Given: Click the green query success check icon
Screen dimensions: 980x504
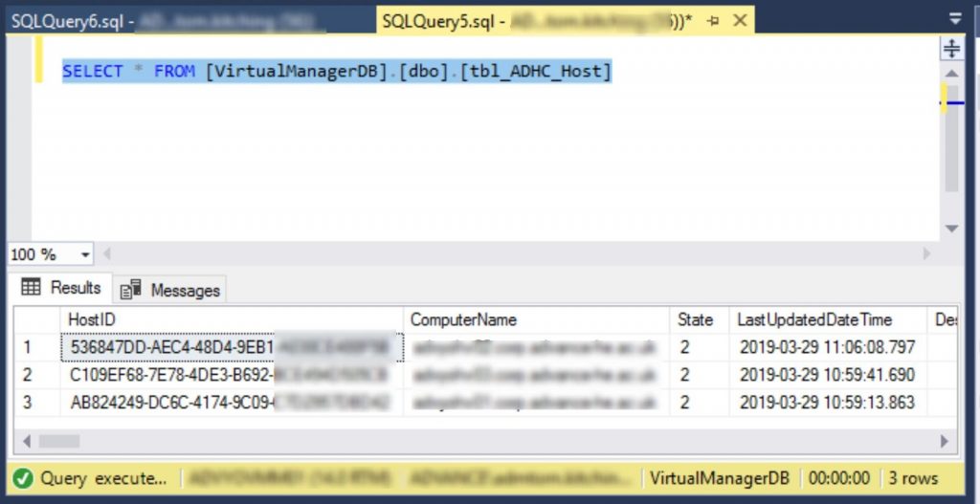Looking at the screenshot, I should pyautogui.click(x=23, y=479).
